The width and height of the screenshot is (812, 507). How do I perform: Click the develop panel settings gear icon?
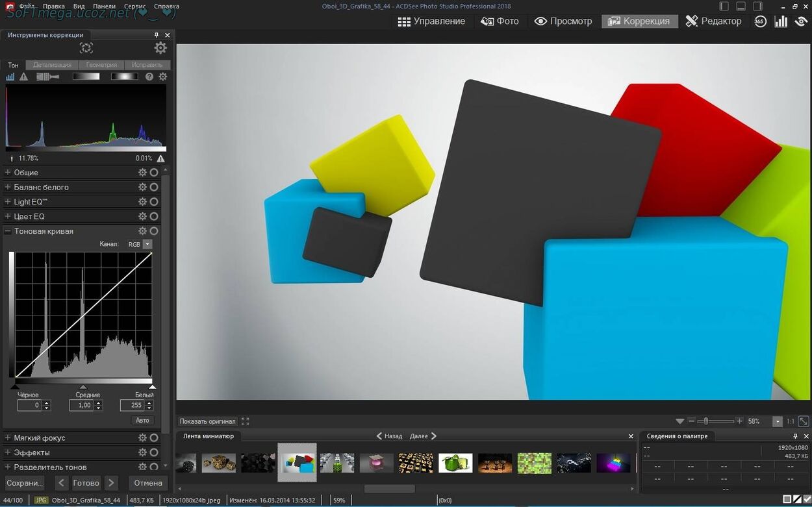point(160,48)
